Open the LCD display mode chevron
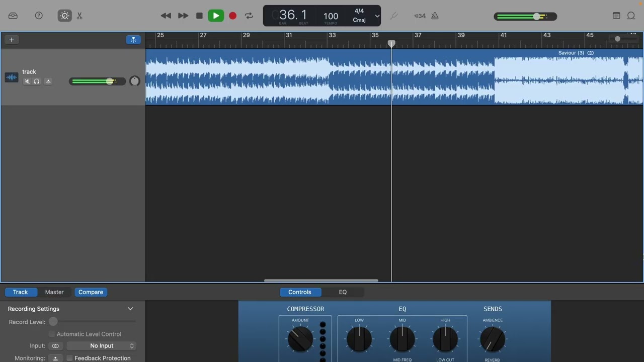The image size is (644, 362). click(x=377, y=16)
